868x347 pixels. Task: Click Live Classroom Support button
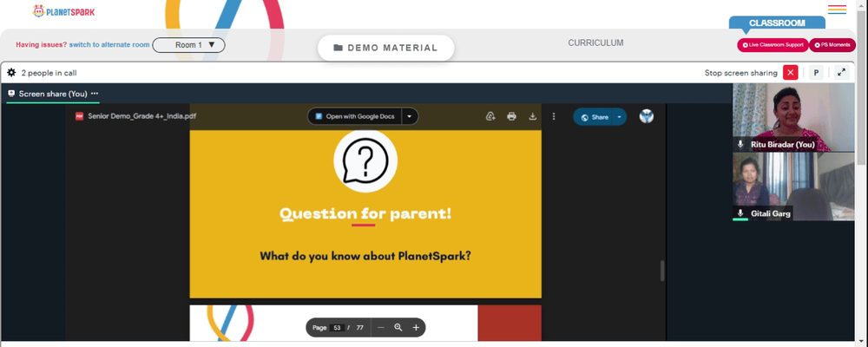773,45
